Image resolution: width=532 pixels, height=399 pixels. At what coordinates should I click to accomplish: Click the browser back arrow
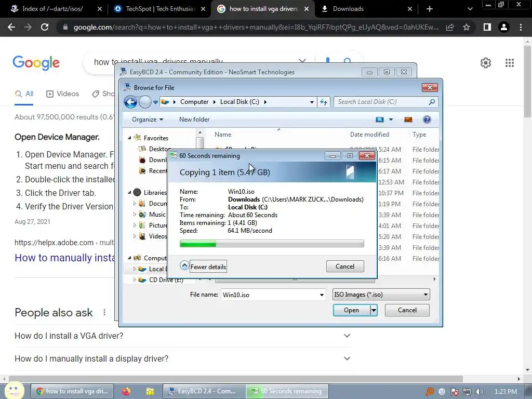[11, 27]
